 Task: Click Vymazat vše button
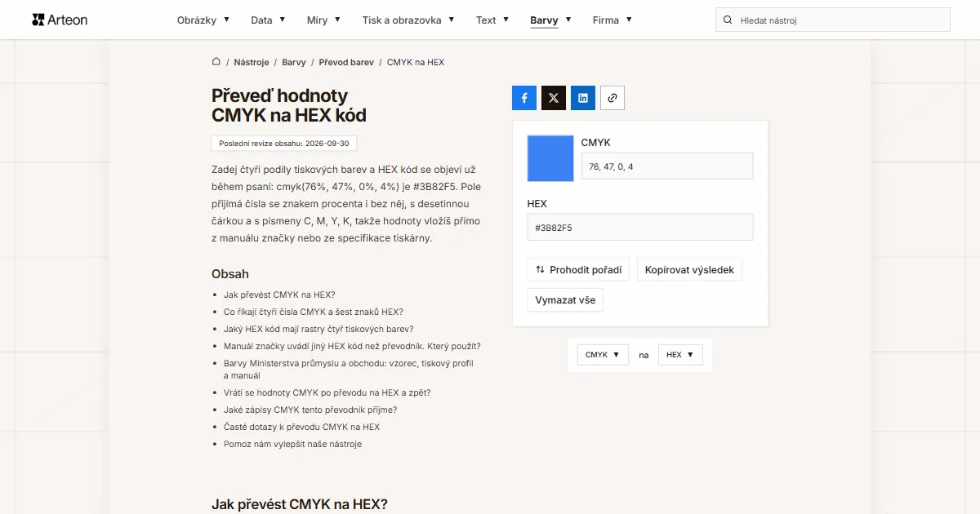pyautogui.click(x=565, y=299)
